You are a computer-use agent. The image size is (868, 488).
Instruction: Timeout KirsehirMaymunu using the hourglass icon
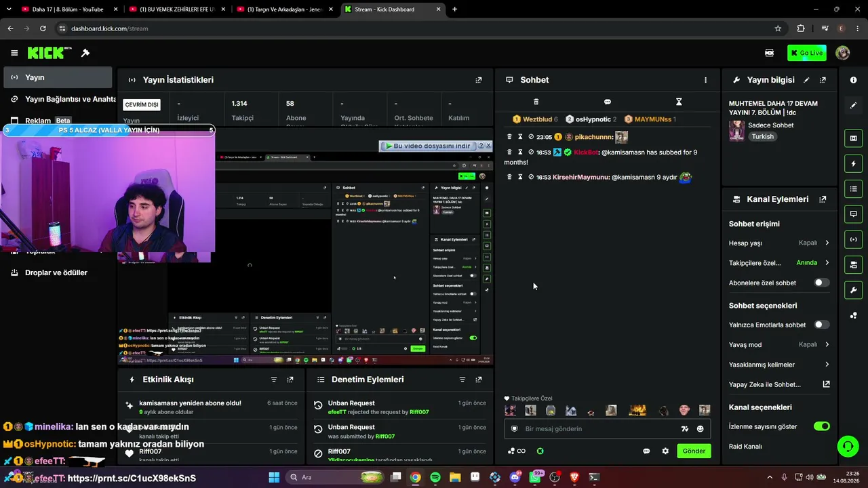pyautogui.click(x=520, y=177)
